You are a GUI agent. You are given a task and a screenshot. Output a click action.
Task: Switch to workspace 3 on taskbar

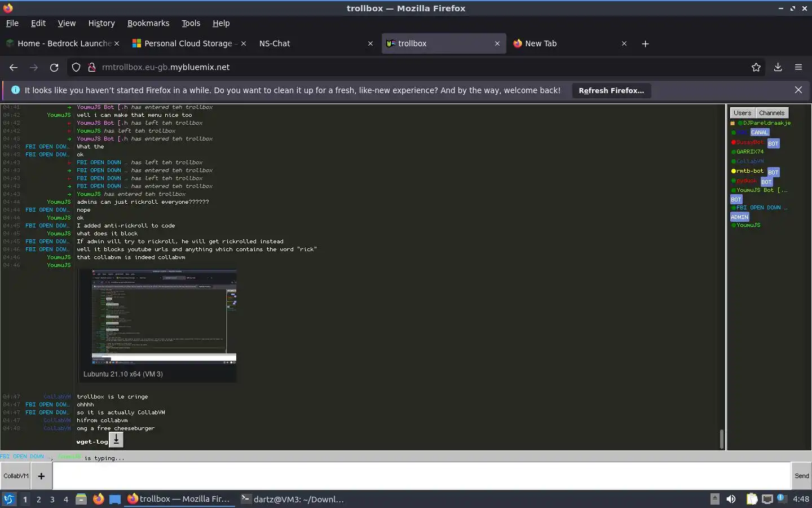point(52,499)
